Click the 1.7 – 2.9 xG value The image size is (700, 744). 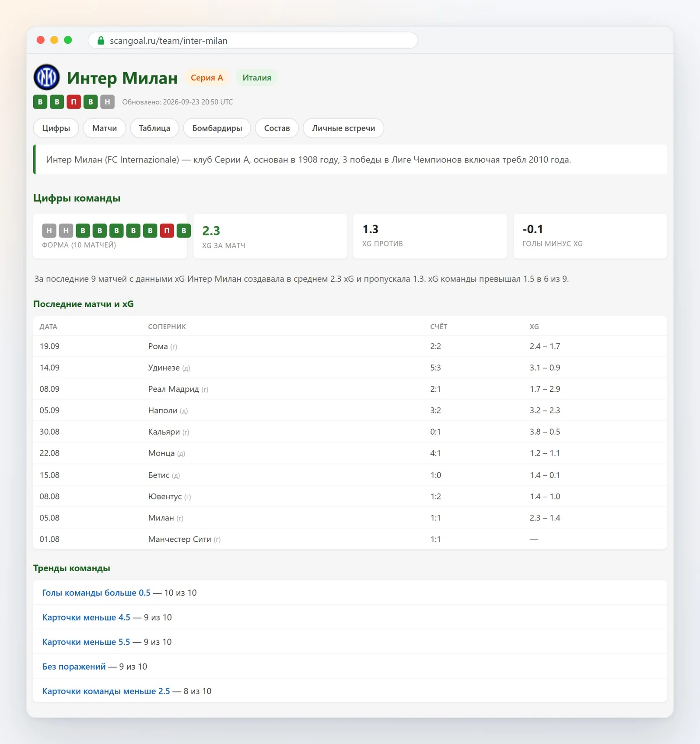pyautogui.click(x=545, y=389)
